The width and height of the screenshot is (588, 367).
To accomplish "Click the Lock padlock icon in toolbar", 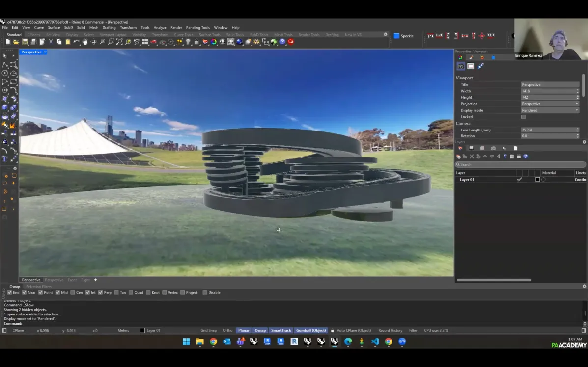I will tap(196, 42).
